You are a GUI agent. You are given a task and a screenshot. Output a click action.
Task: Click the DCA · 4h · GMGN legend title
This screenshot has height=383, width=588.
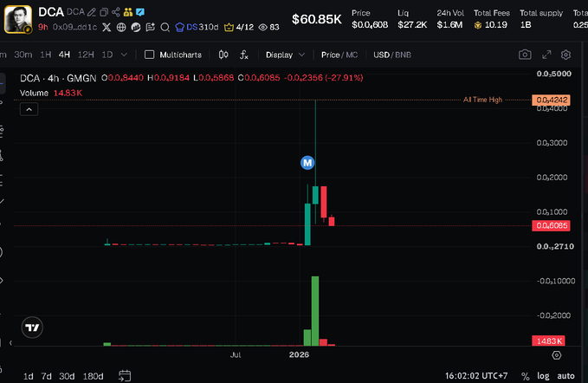coord(58,78)
